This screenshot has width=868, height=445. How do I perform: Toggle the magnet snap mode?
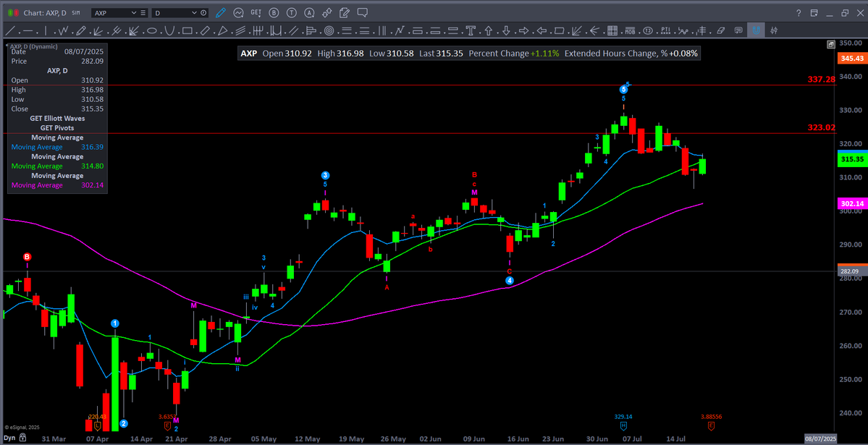pos(756,31)
